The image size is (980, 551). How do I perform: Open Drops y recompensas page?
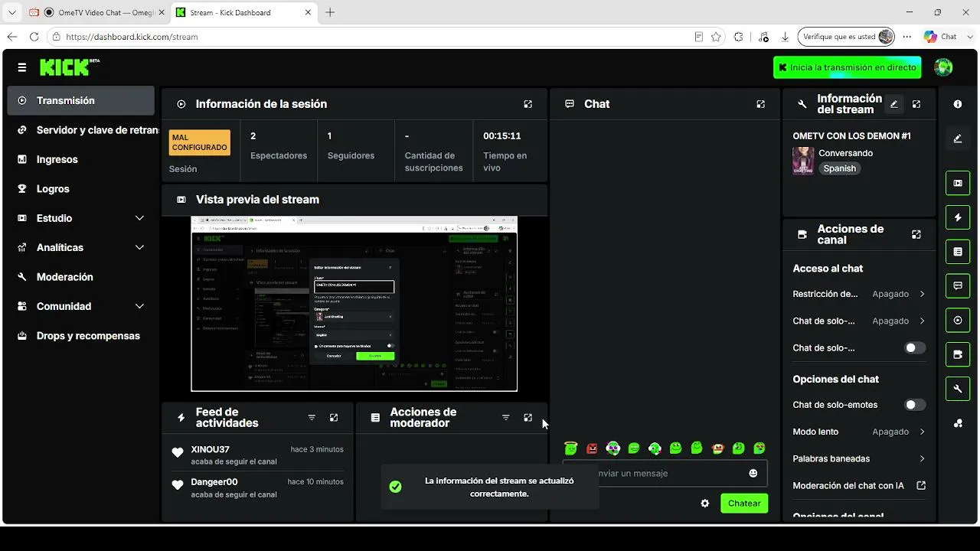pos(80,336)
